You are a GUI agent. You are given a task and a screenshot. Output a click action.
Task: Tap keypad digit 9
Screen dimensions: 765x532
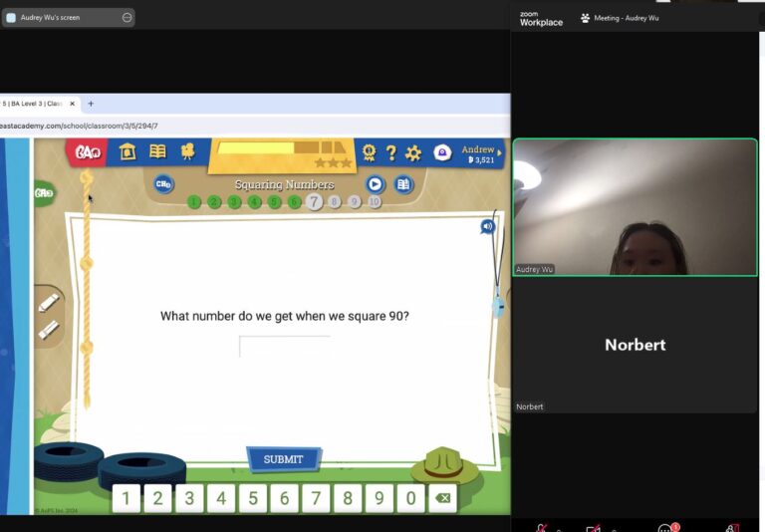pyautogui.click(x=380, y=498)
